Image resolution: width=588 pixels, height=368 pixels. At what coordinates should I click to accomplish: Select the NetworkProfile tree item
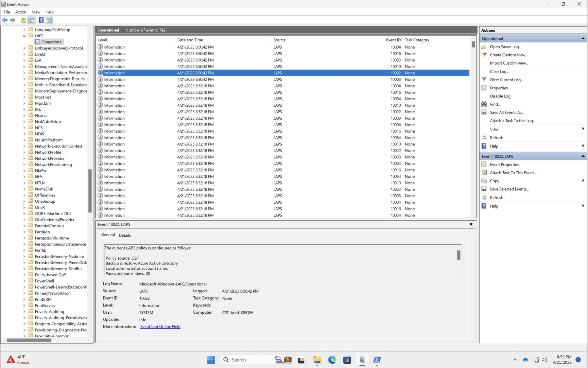pyautogui.click(x=48, y=152)
